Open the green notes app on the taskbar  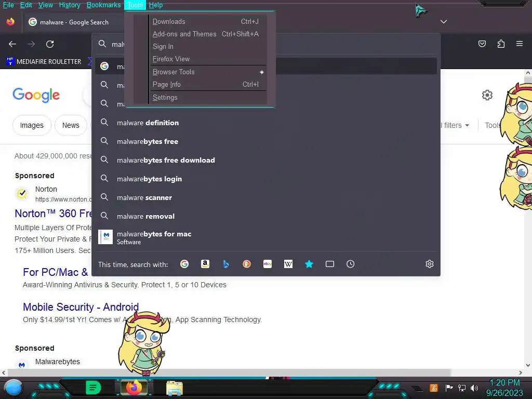coord(94,388)
